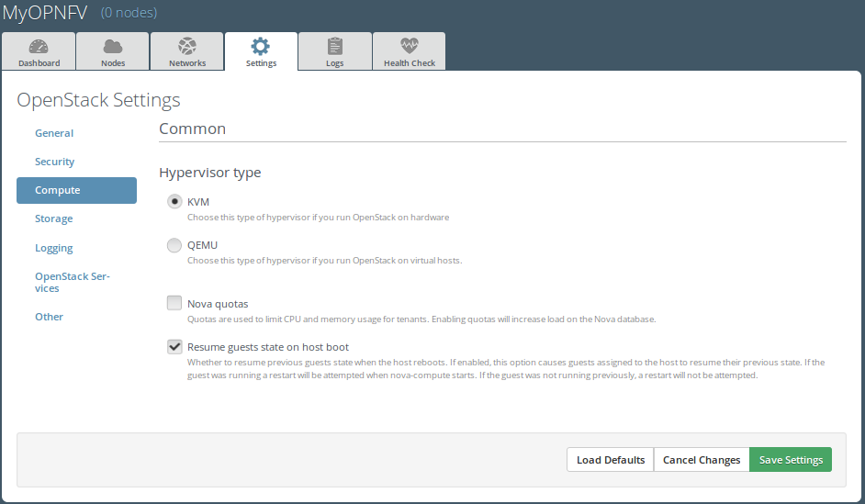
Task: Open the Storage settings section
Action: tap(54, 218)
